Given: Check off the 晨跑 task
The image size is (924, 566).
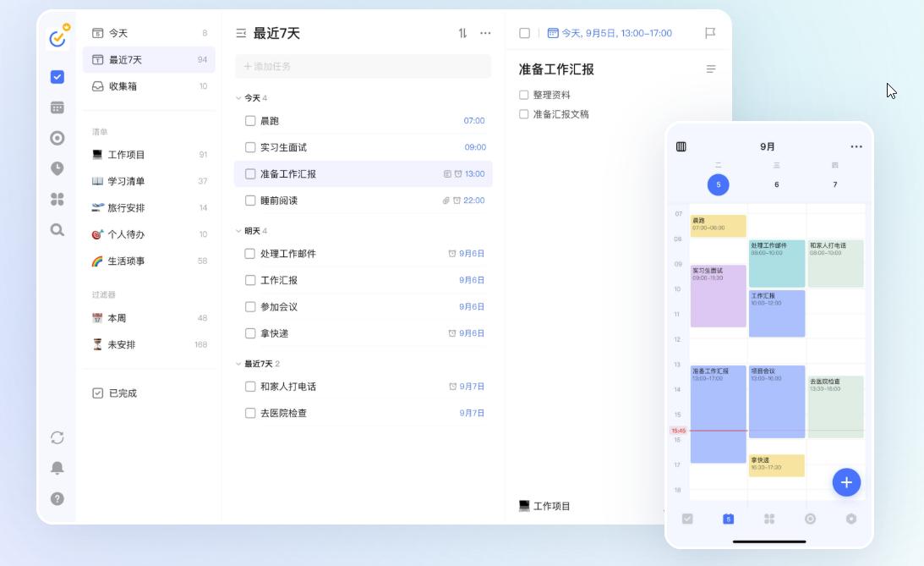Looking at the screenshot, I should tap(250, 121).
